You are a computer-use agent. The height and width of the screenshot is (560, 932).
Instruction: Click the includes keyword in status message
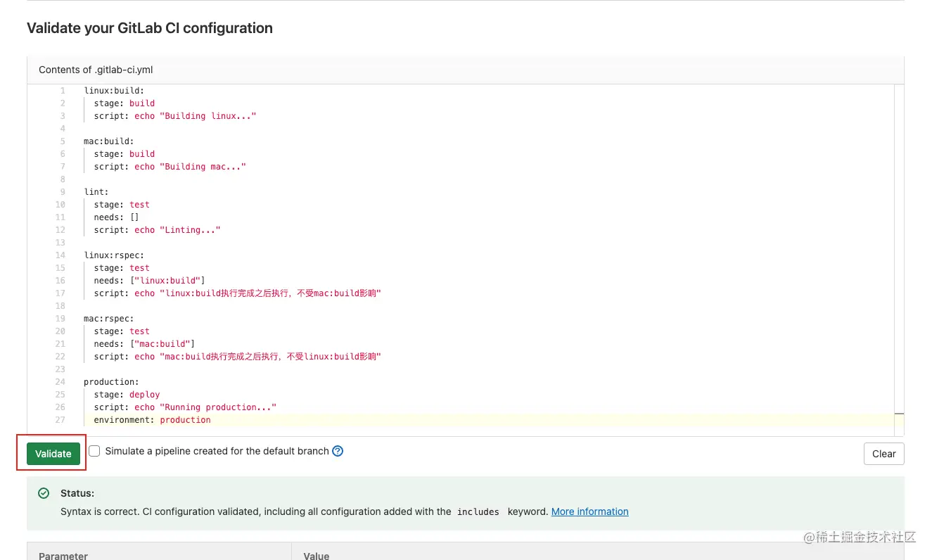pos(478,511)
